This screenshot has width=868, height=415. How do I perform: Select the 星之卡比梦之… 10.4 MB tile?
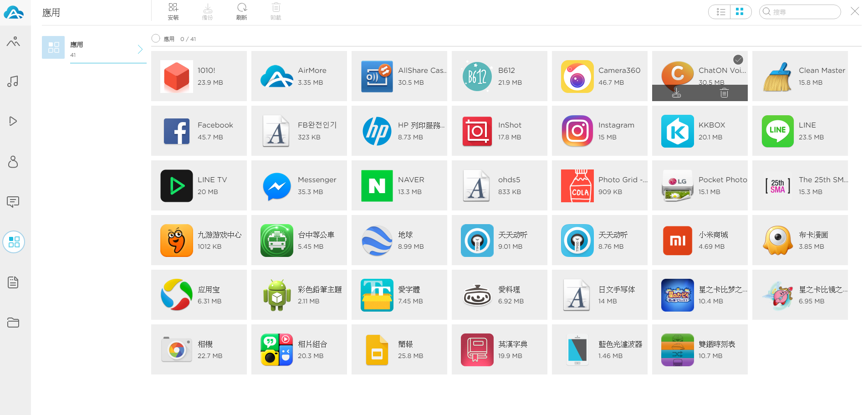point(700,295)
